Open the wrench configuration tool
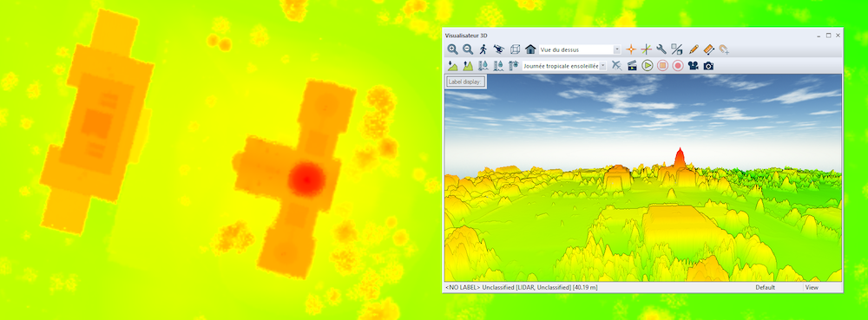Image resolution: width=868 pixels, height=320 pixels. [x=661, y=49]
